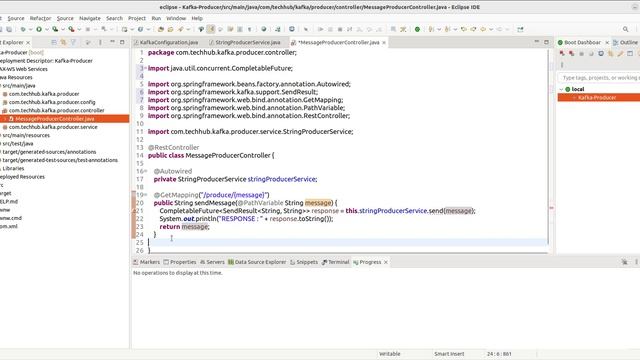Collapse the local node in the Boot Dashboard
This screenshot has width=640, height=360.
click(561, 89)
